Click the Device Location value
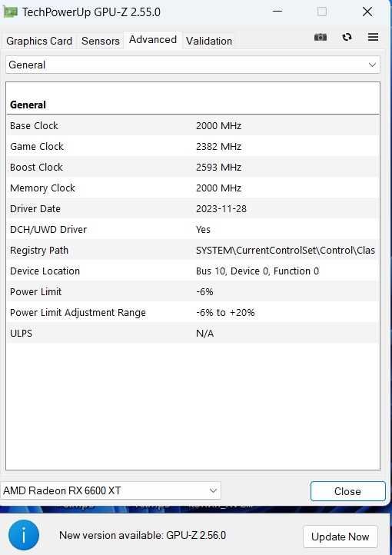 pos(257,271)
